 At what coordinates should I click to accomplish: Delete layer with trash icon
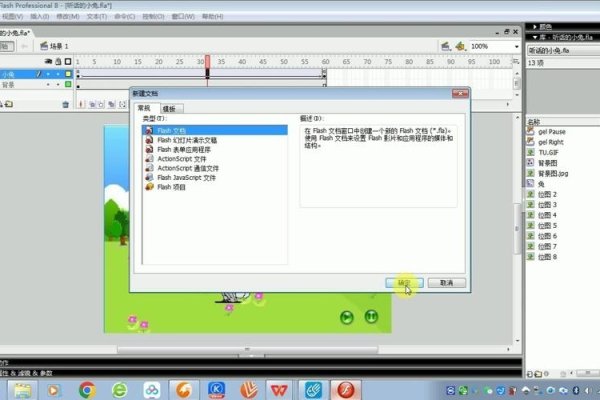(65, 104)
